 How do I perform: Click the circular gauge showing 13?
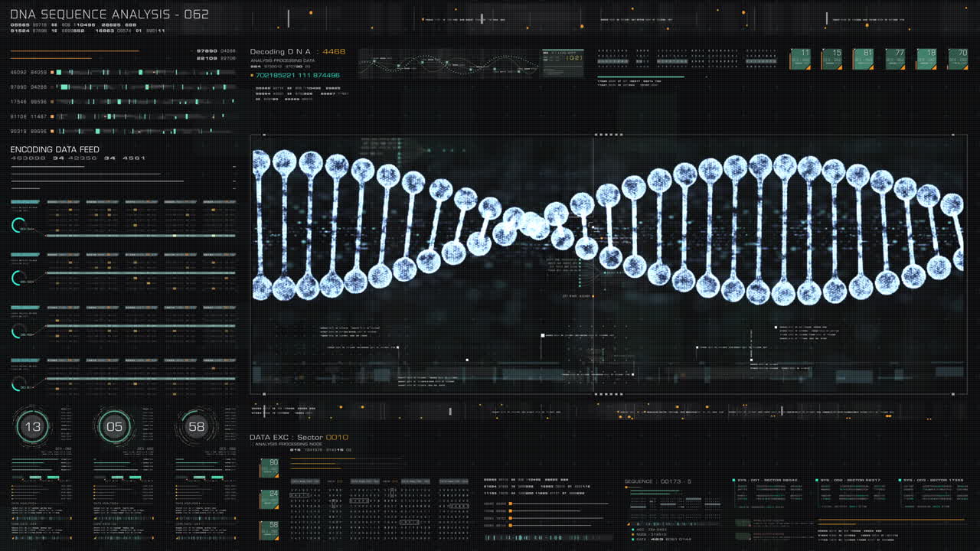(31, 427)
